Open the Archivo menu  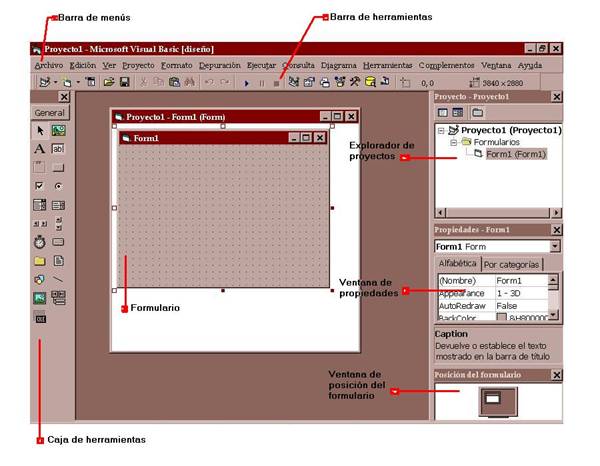[49, 65]
